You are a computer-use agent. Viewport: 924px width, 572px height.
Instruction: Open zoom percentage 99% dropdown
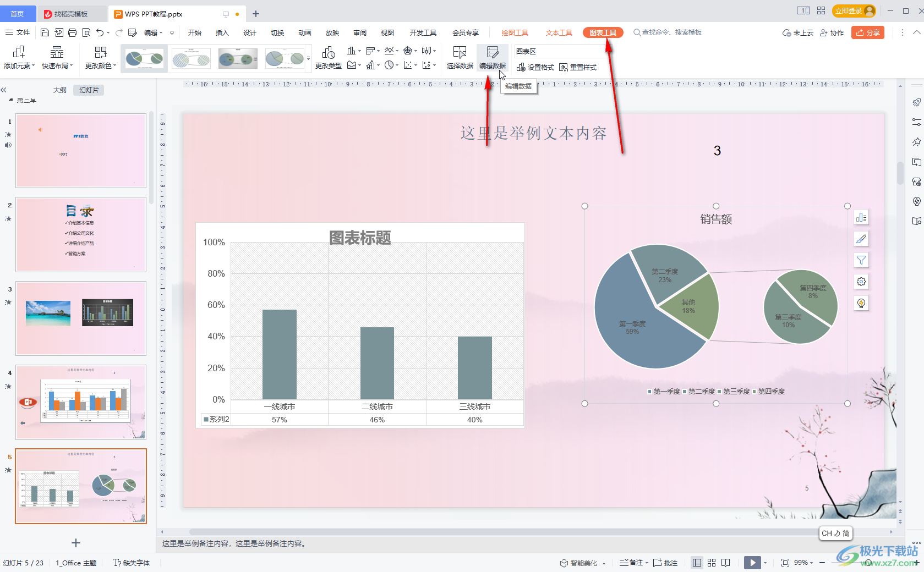click(x=803, y=563)
